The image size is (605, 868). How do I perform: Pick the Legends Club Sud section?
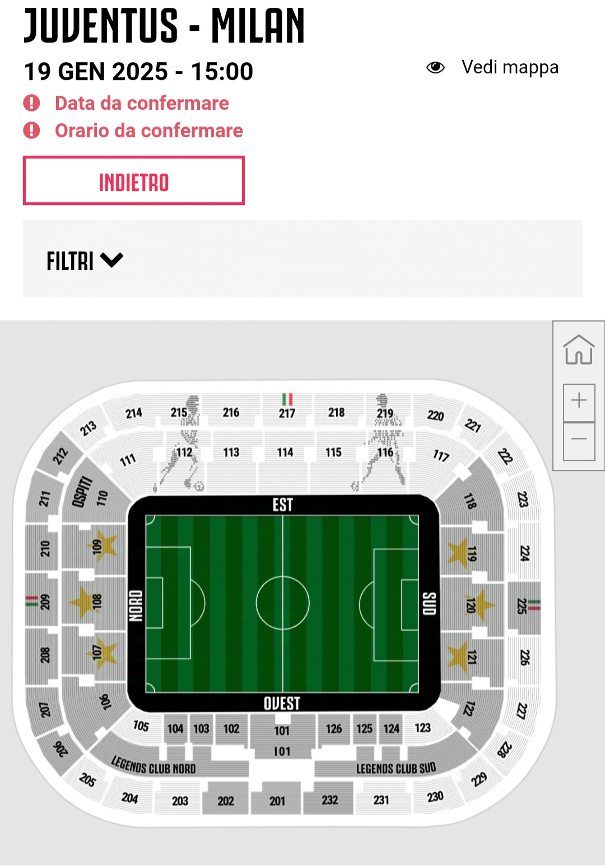click(396, 767)
